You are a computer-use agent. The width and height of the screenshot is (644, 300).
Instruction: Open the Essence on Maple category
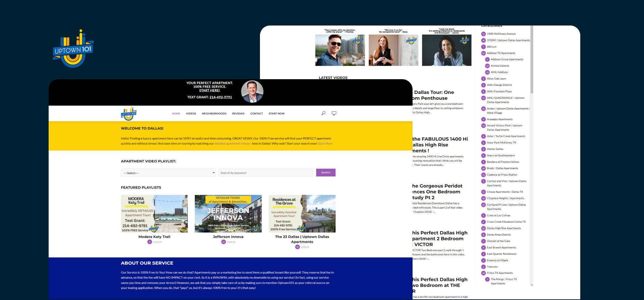point(498,260)
